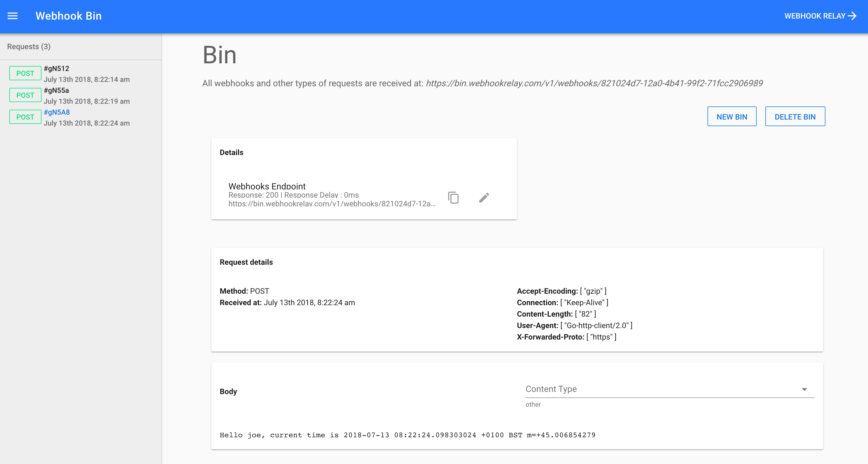Image resolution: width=868 pixels, height=464 pixels.
Task: Select the POST badge for request #gN55a
Action: pos(25,95)
